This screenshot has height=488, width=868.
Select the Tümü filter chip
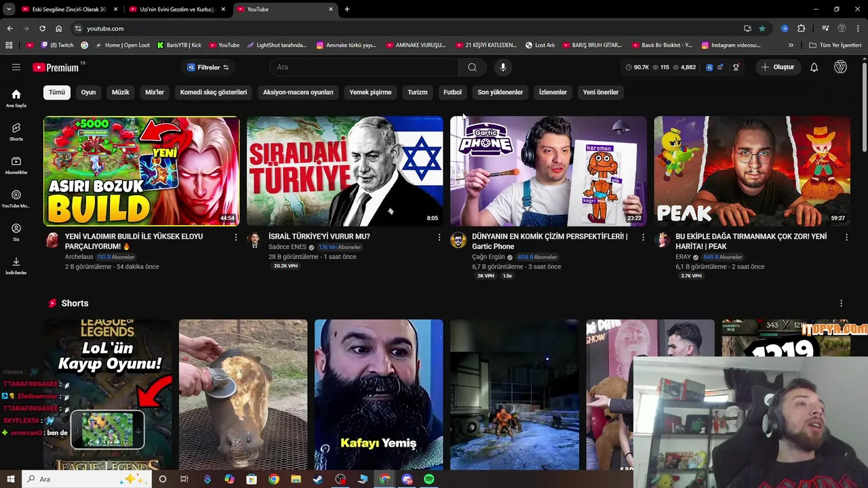pos(57,92)
